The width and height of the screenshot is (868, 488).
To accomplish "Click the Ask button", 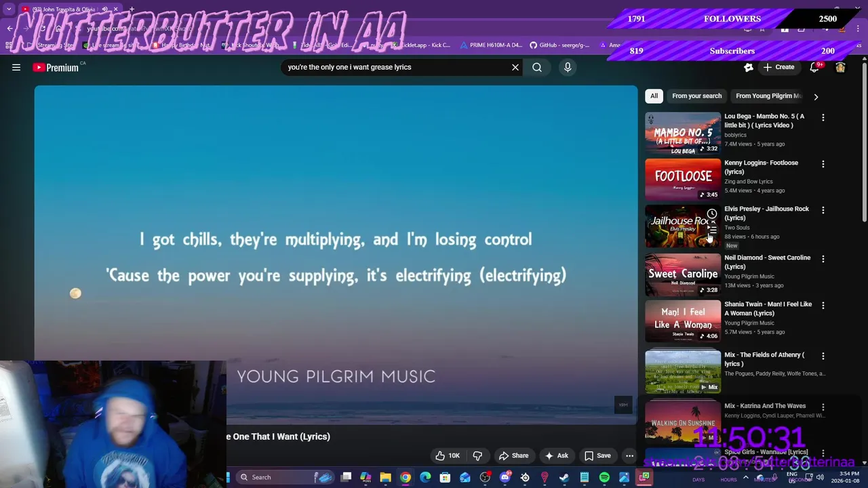I will [556, 455].
